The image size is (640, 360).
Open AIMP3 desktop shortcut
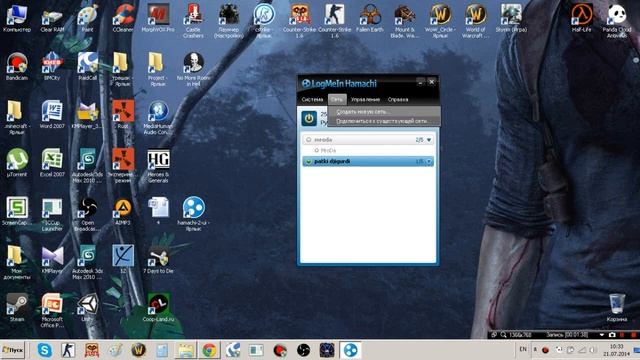(x=123, y=211)
